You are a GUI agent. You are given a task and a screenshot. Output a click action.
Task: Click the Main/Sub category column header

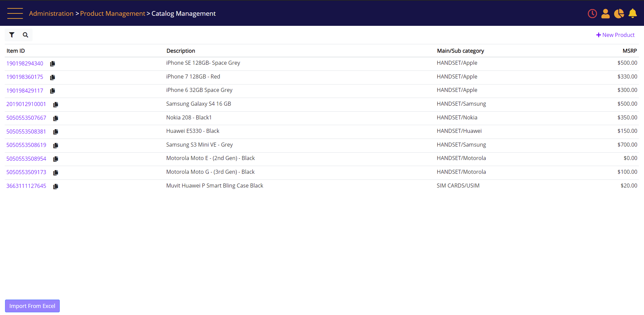460,51
